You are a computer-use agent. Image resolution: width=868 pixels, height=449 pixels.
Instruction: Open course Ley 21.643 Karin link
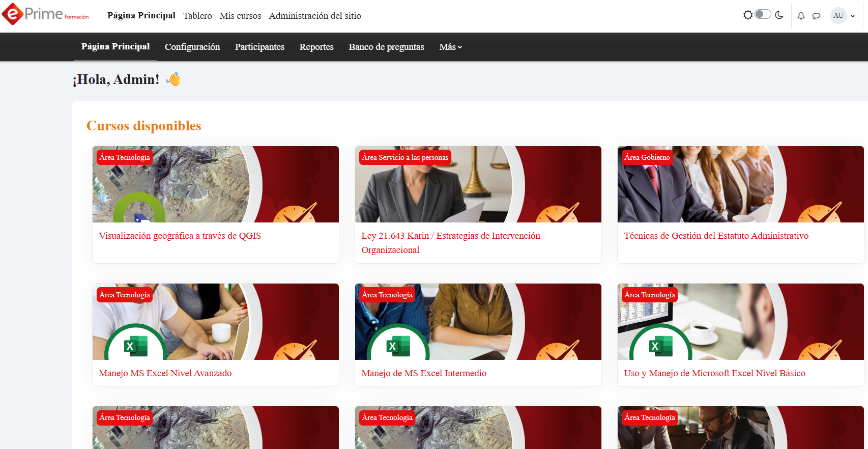coord(451,243)
